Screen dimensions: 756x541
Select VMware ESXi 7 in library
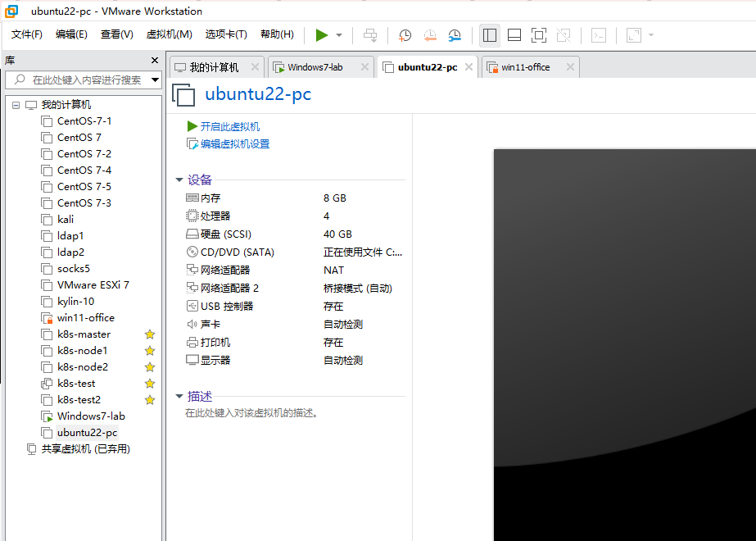coord(93,284)
